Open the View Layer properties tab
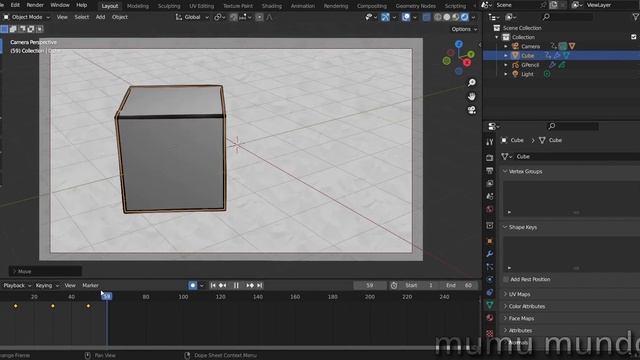The image size is (640, 360). 490,184
